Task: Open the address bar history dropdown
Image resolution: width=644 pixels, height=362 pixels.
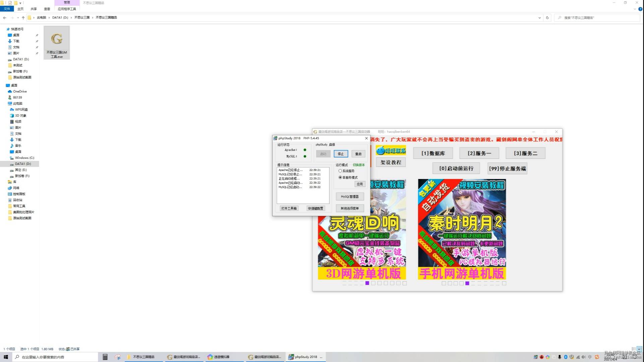Action: click(x=539, y=18)
